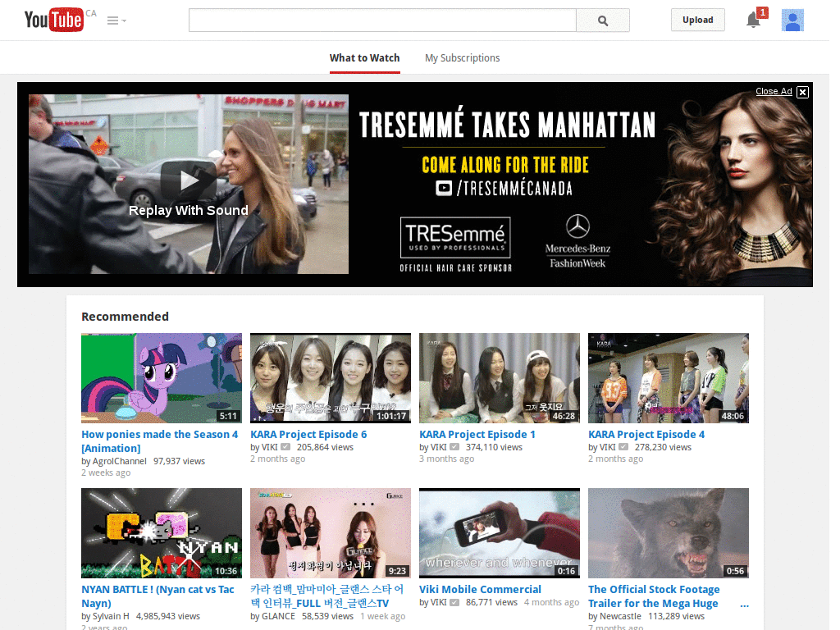Image resolution: width=840 pixels, height=630 pixels.
Task: Select the What to Watch tab
Action: pyautogui.click(x=364, y=58)
